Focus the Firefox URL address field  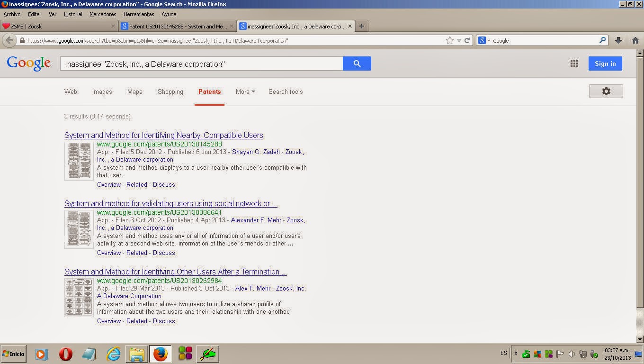235,41
